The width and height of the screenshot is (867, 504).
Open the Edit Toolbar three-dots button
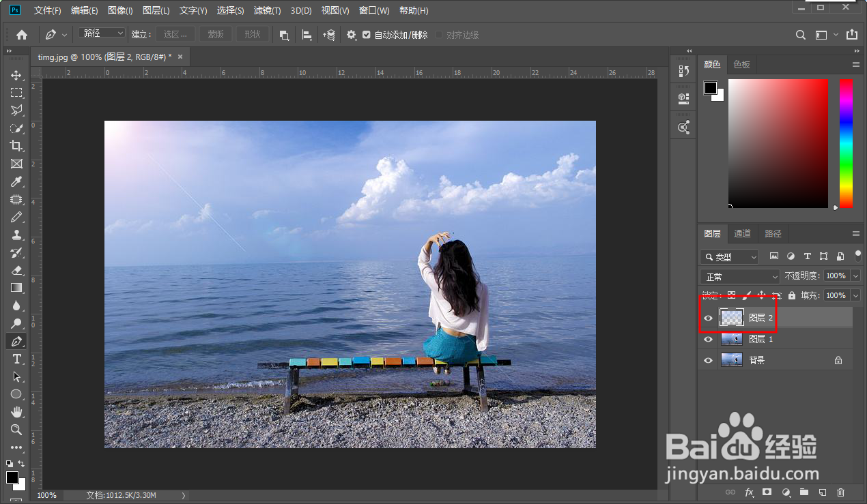tap(16, 447)
